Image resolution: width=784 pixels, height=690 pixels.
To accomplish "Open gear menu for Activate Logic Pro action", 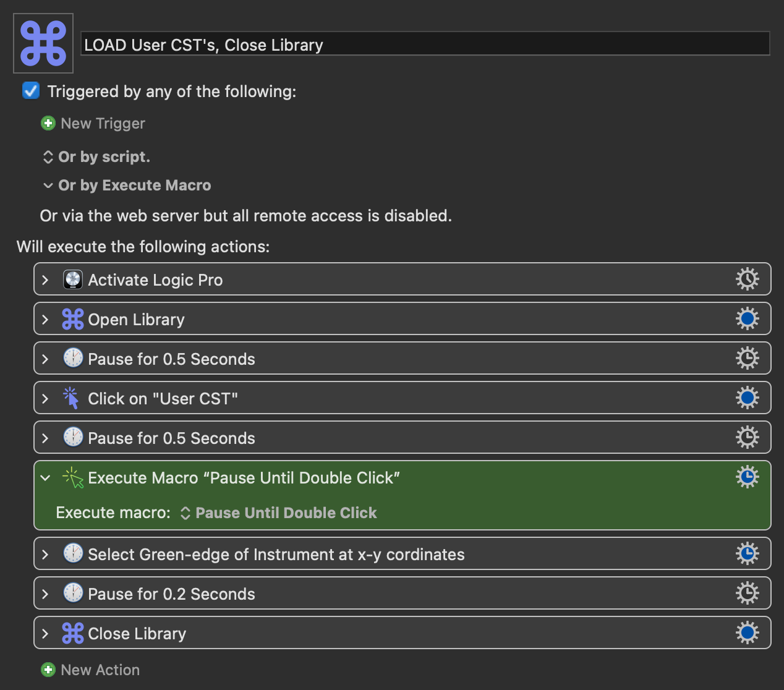I will click(x=747, y=279).
